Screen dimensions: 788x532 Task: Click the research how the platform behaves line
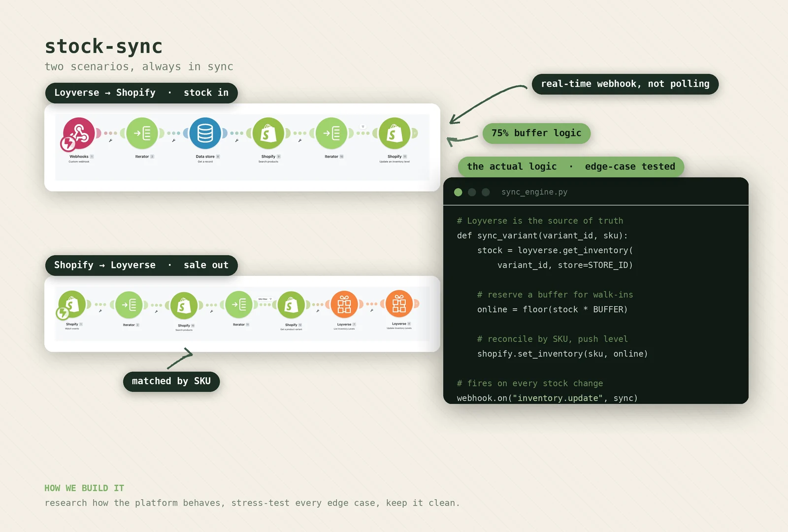tap(252, 503)
